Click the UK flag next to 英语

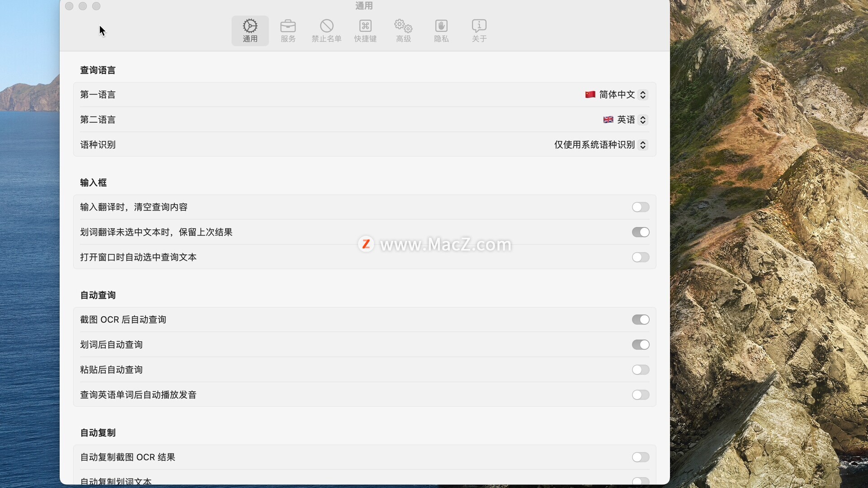click(x=608, y=120)
